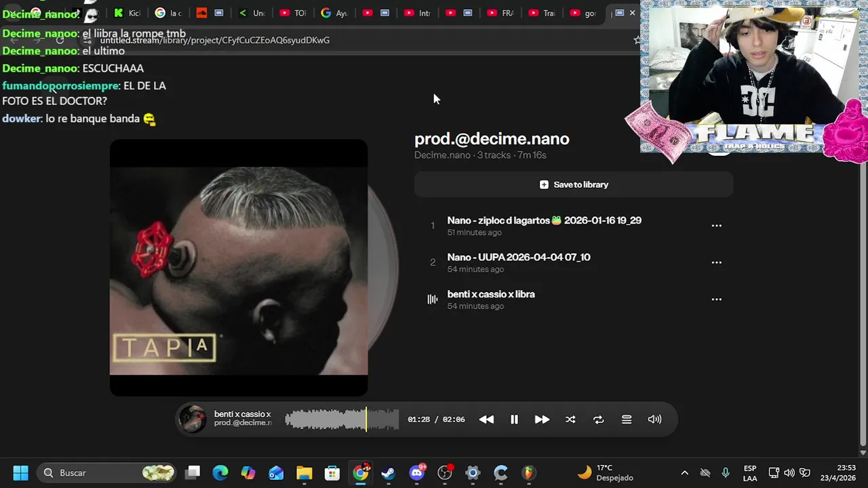
Task: Click the small album art in player bar
Action: pos(192,419)
